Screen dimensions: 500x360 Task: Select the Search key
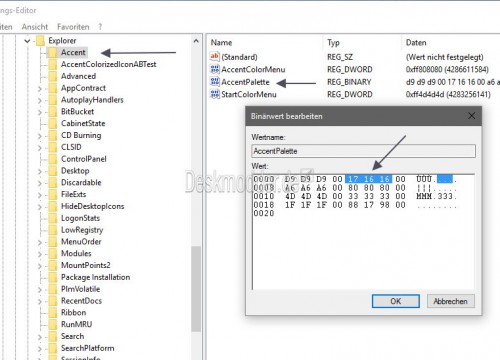(x=72, y=336)
